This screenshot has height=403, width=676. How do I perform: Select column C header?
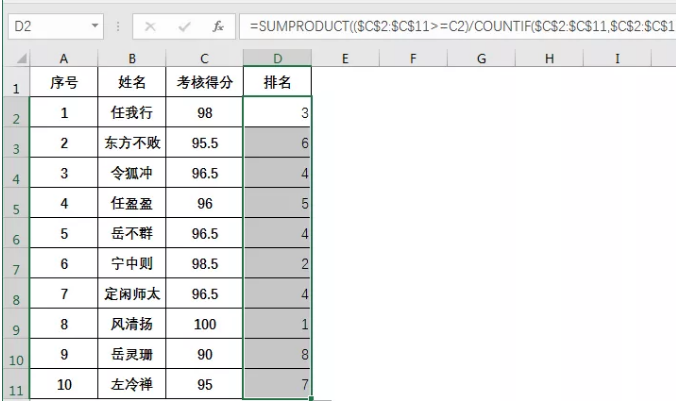click(x=204, y=59)
